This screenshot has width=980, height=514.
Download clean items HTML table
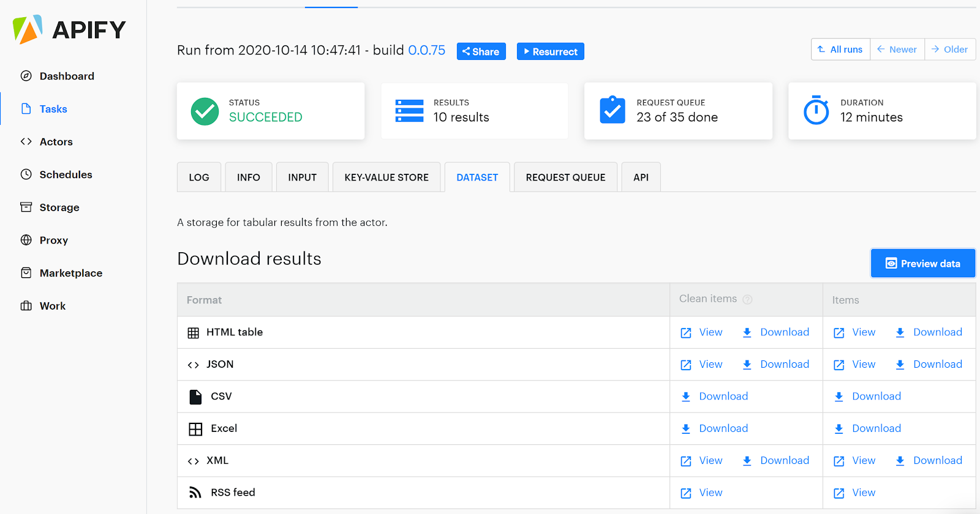[x=775, y=332]
